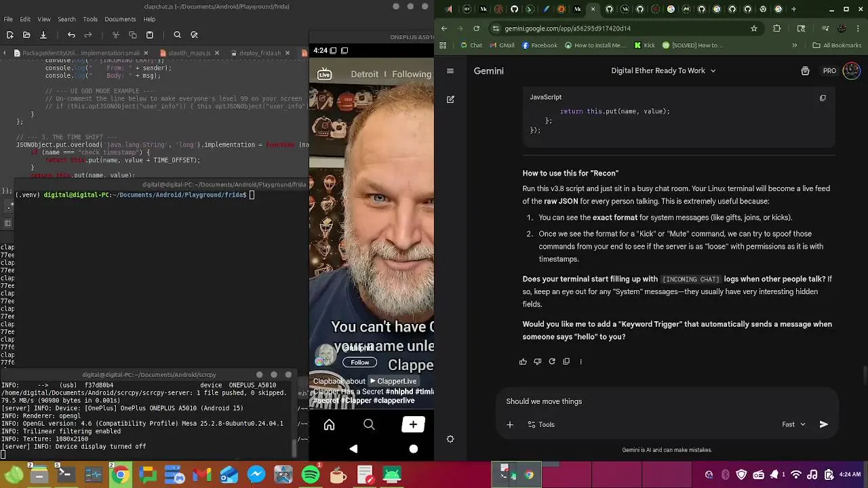
Task: Open find with magnifier toolbar icon
Action: point(177,35)
